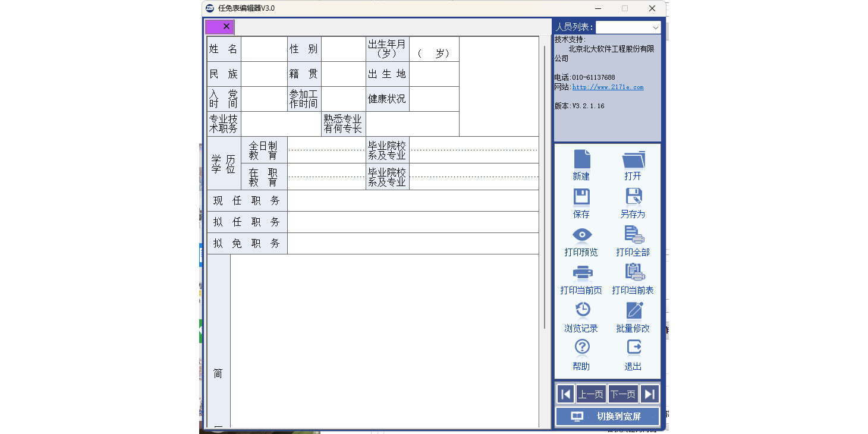Open the www.2171e.com website link
The image size is (868, 434).
tap(608, 87)
